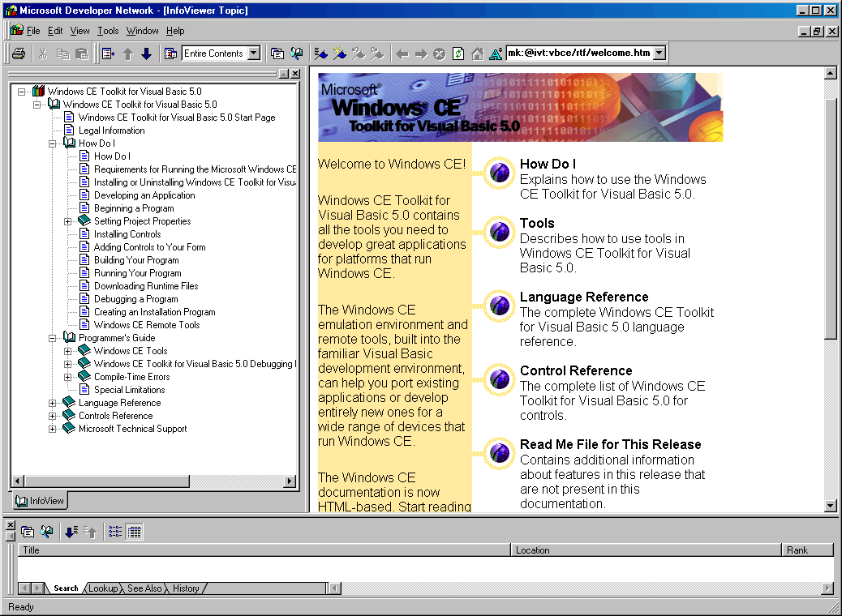Expand the Microsoft Technical Support node
Viewport: 842px width, 616px height.
click(x=52, y=429)
